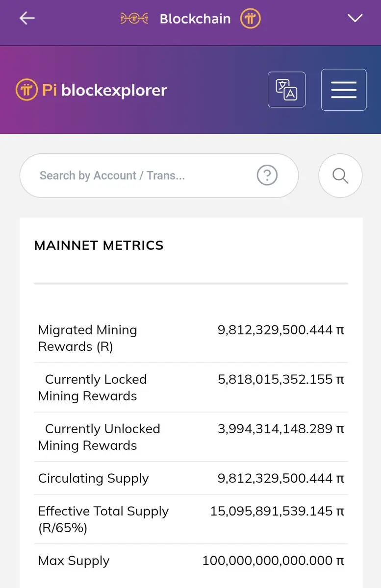Click the Pi Network blockchain chain icon
The width and height of the screenshot is (381, 588).
[x=134, y=19]
